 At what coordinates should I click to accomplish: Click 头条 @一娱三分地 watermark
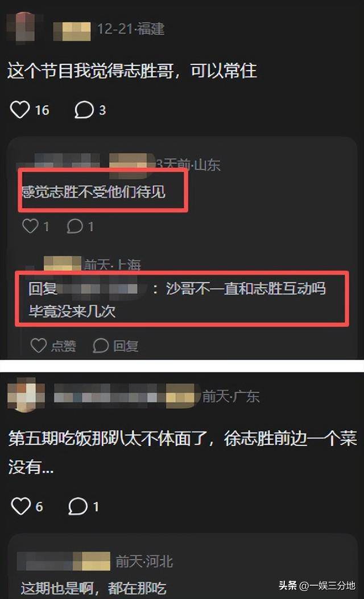coord(317,585)
